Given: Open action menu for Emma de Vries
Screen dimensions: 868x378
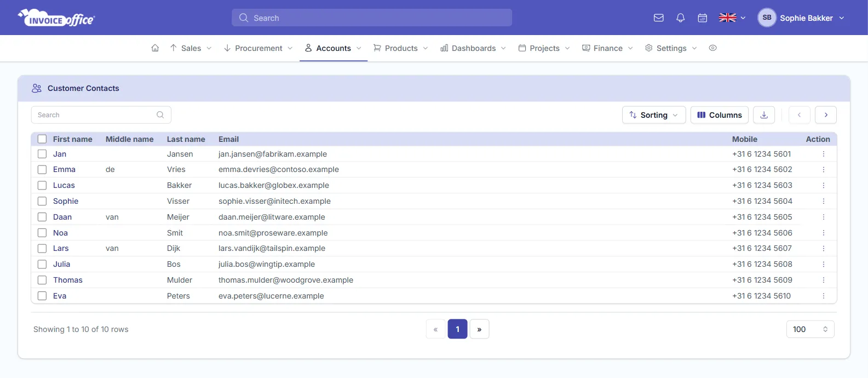Looking at the screenshot, I should tap(824, 170).
